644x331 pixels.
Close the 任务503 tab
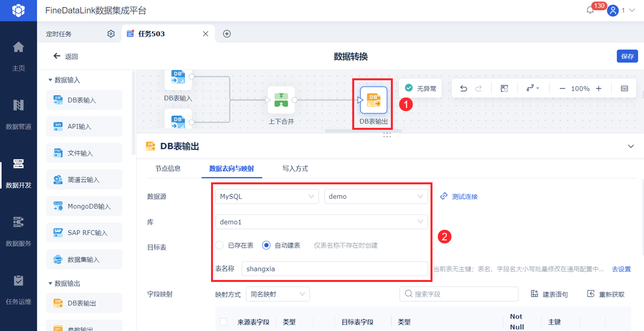[x=206, y=34]
